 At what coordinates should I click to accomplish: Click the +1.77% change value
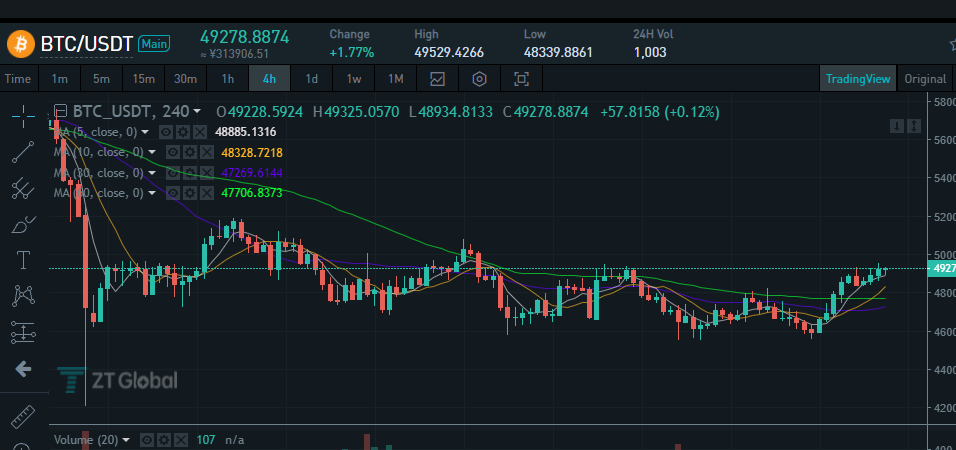tap(352, 53)
